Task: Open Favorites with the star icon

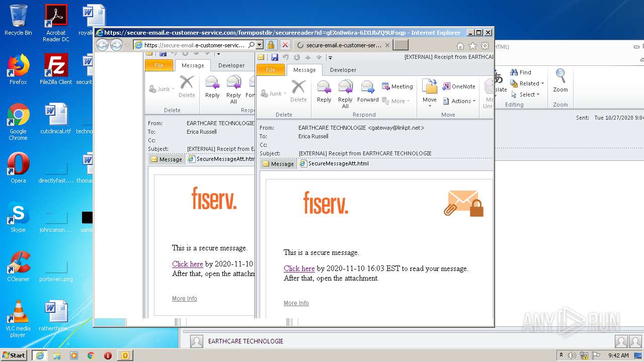Action: [x=472, y=46]
